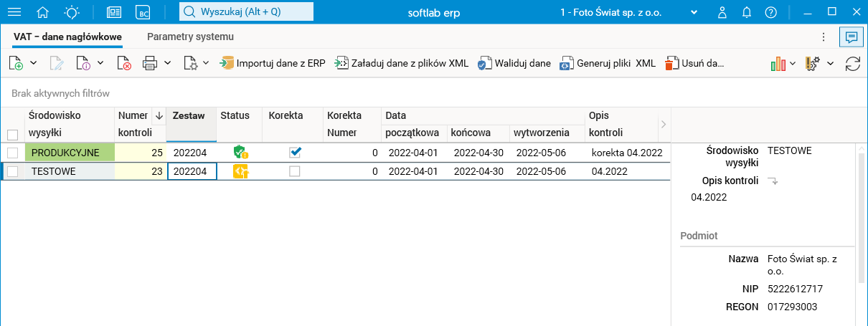Viewport: 868px width, 326px height.
Task: Click the delete document icon
Action: point(124,64)
